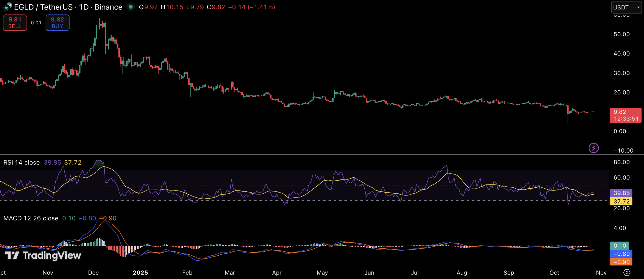Click the purple lightning bolt icon
Image resolution: width=644 pixels, height=279 pixels.
coord(593,148)
